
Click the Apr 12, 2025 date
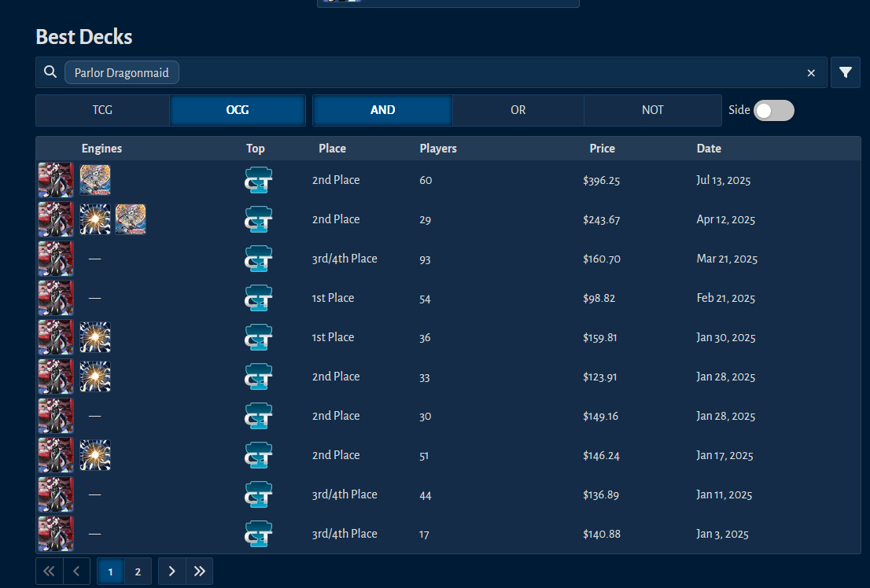726,219
